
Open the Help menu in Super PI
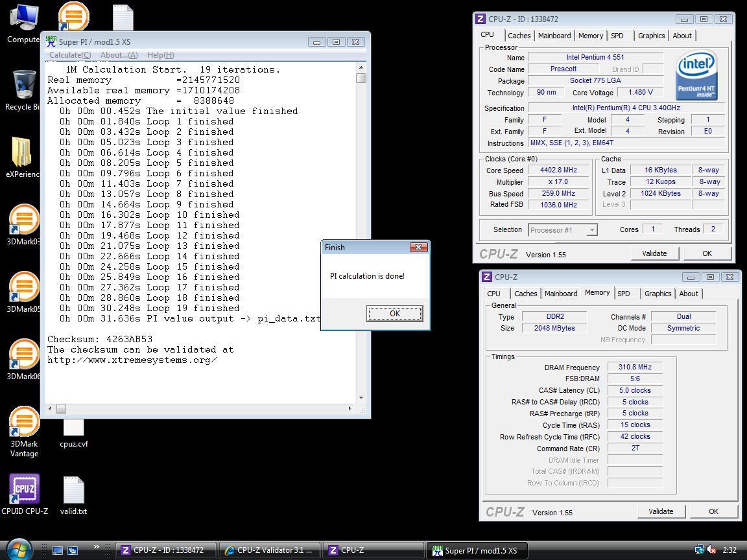coord(161,54)
